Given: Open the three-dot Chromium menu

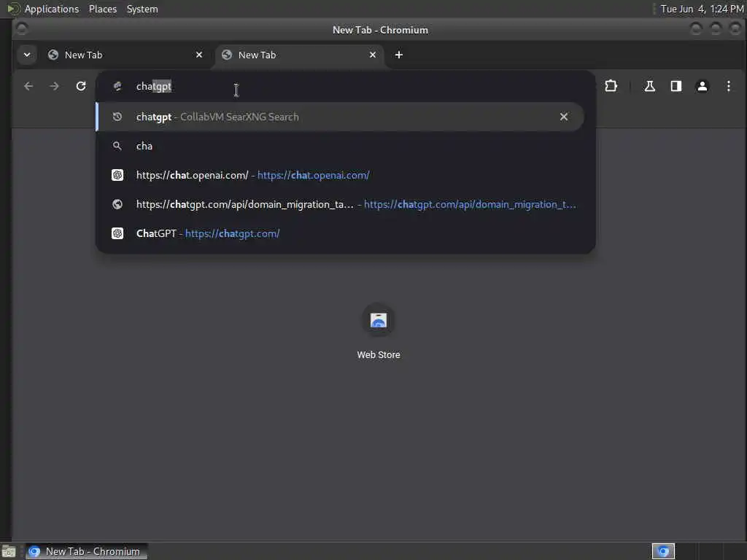Looking at the screenshot, I should click(729, 86).
